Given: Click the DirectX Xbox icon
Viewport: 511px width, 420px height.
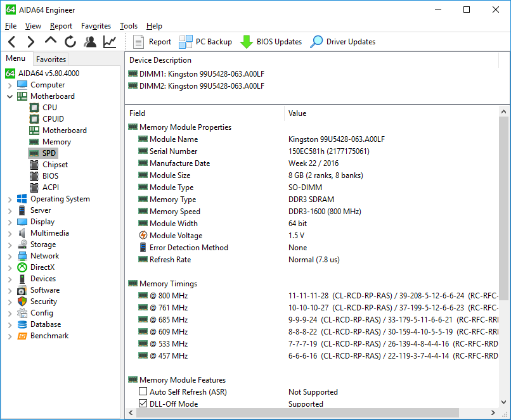Looking at the screenshot, I should [x=22, y=267].
